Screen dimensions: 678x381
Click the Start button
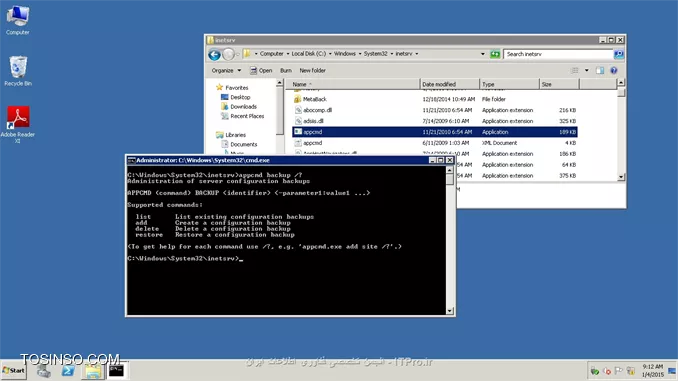(x=14, y=371)
